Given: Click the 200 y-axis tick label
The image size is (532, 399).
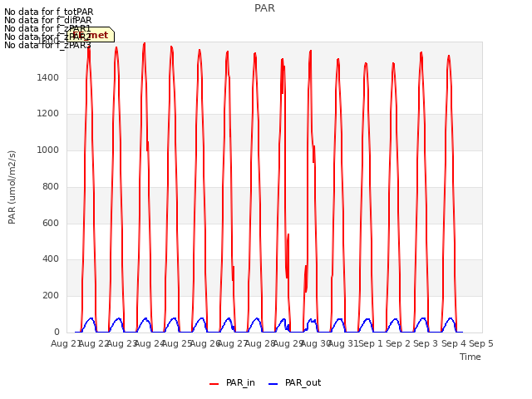Looking at the screenshot, I should tap(51, 296).
